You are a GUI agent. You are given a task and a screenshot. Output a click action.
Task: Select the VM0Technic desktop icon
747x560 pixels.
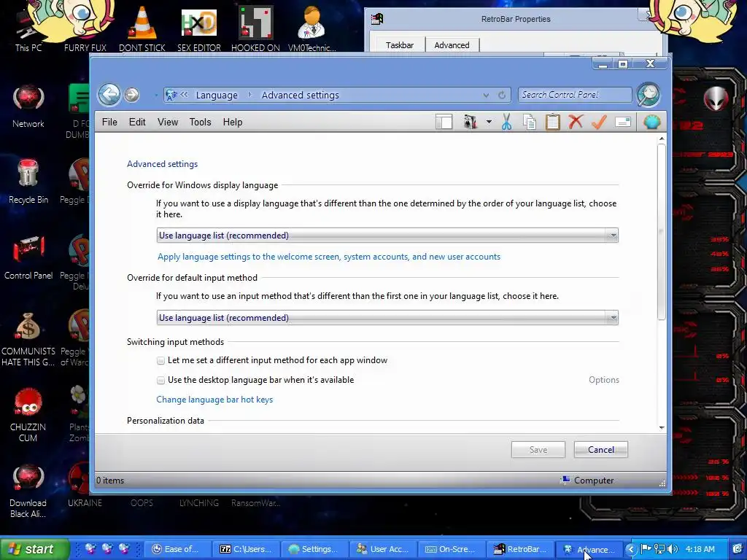point(312,28)
